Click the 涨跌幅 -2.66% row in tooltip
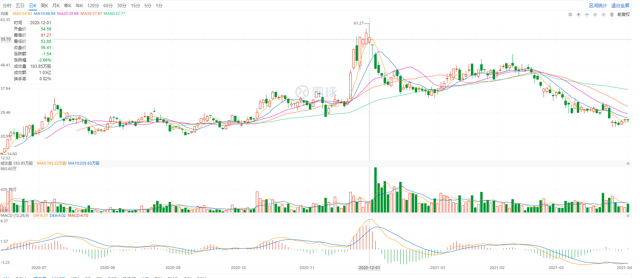This screenshot has width=644, height=278. point(33,60)
